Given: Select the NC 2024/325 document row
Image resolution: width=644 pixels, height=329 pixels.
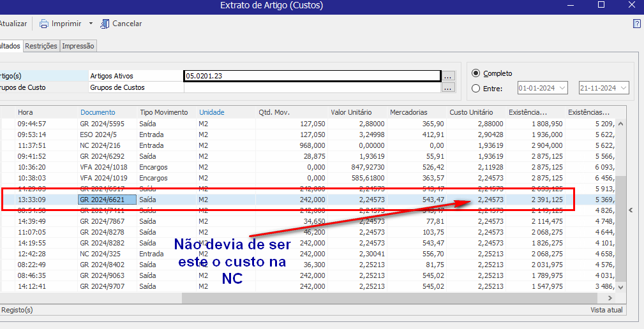Looking at the screenshot, I should tap(101, 254).
